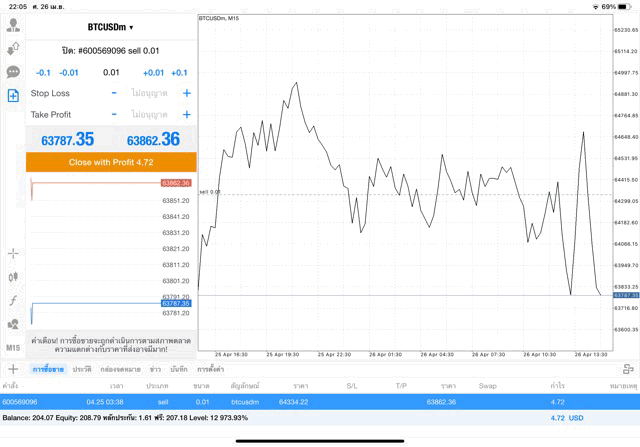Expand the BTCUSDm symbol dropdown
This screenshot has height=447, width=640.
click(x=111, y=27)
